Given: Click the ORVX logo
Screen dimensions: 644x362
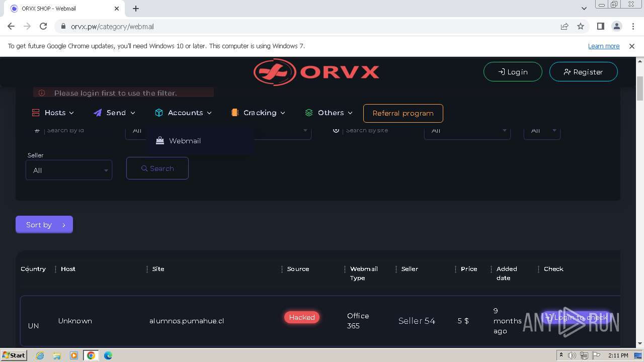Looking at the screenshot, I should click(316, 72).
